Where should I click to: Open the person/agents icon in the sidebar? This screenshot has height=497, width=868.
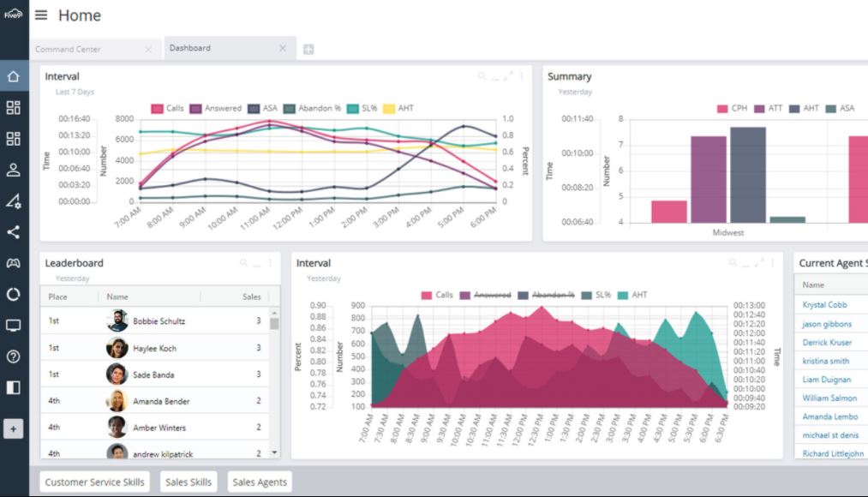click(x=14, y=170)
